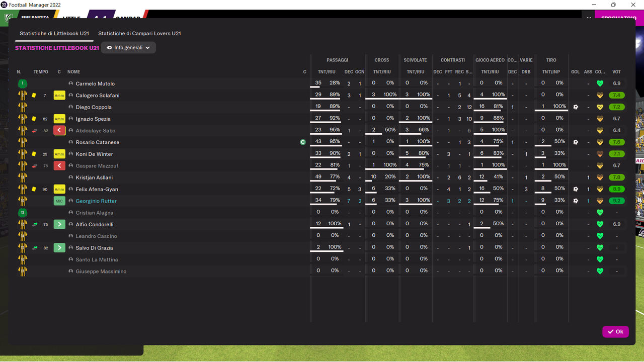Viewport: 644px width, 362px height.
Task: Click Georginio Rutter's 9.2 rating
Action: [616, 201]
